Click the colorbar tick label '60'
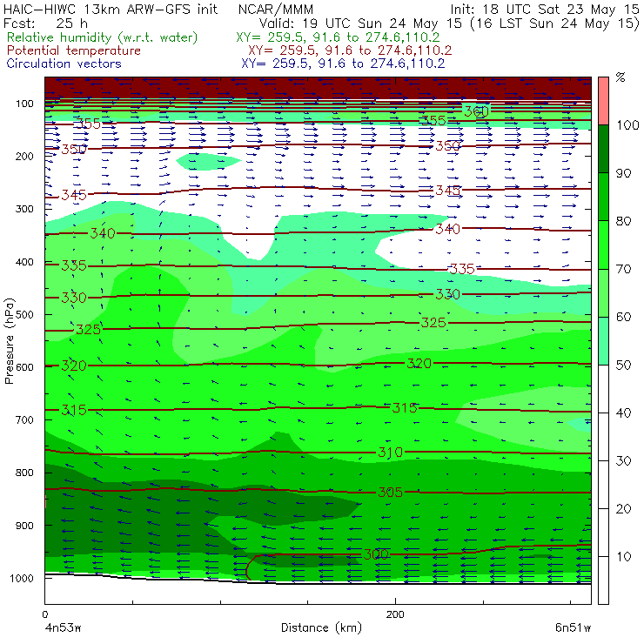 (x=623, y=317)
